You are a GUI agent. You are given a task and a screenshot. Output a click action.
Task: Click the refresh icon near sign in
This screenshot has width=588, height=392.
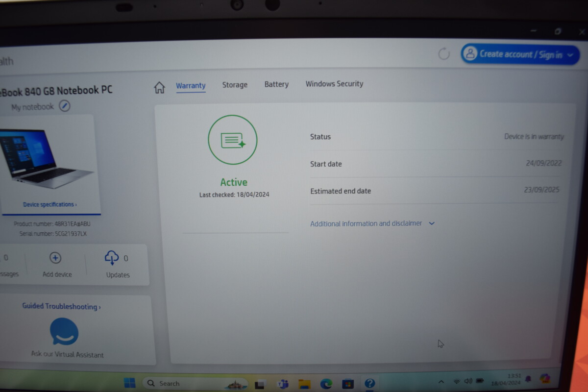pos(444,54)
